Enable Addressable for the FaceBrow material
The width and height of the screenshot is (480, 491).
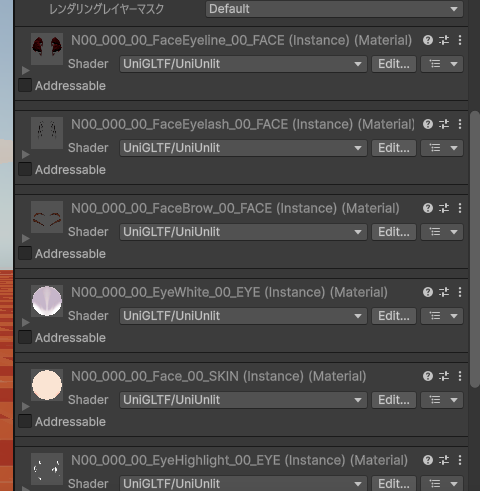(25, 253)
